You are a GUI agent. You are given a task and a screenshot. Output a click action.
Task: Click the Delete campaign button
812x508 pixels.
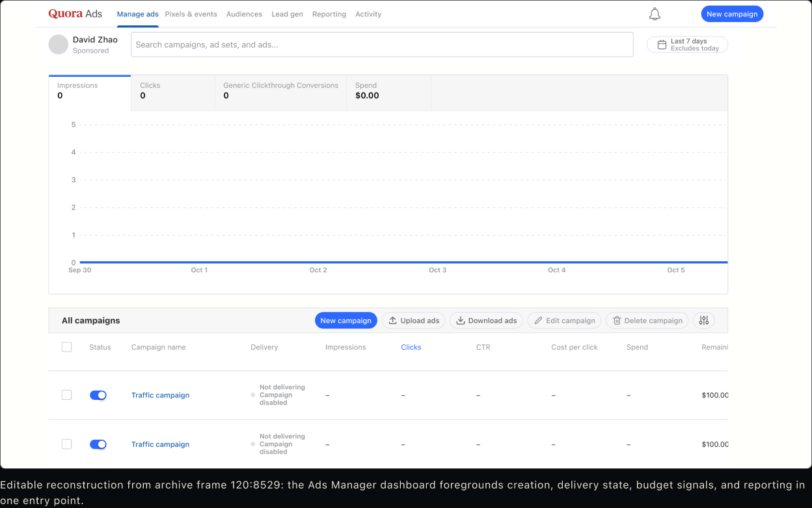pos(647,320)
